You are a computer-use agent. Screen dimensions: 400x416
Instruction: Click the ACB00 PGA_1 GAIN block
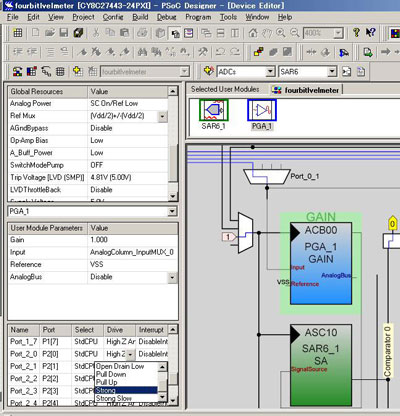(x=321, y=263)
